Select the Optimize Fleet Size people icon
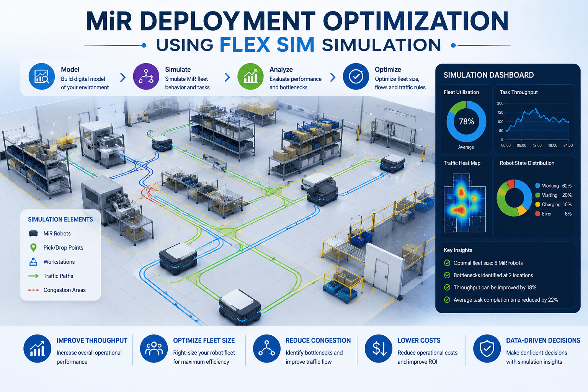This screenshot has height=392, width=588. [x=154, y=349]
